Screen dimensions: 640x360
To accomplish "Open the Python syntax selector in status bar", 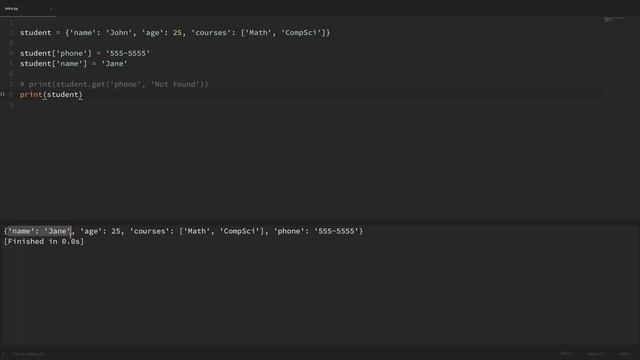I will [x=625, y=354].
